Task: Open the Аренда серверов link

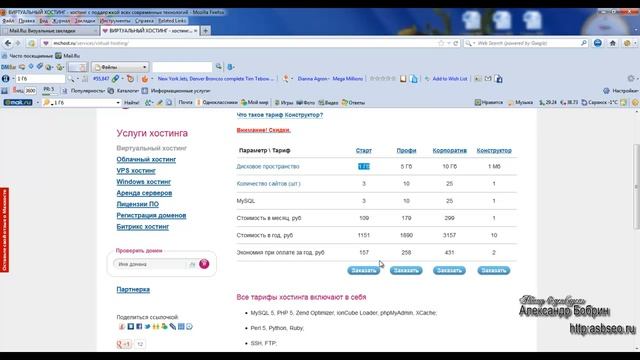Action: [x=144, y=193]
